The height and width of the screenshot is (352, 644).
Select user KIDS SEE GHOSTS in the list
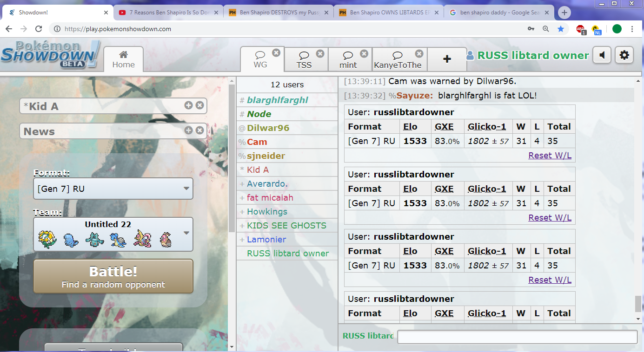point(287,226)
